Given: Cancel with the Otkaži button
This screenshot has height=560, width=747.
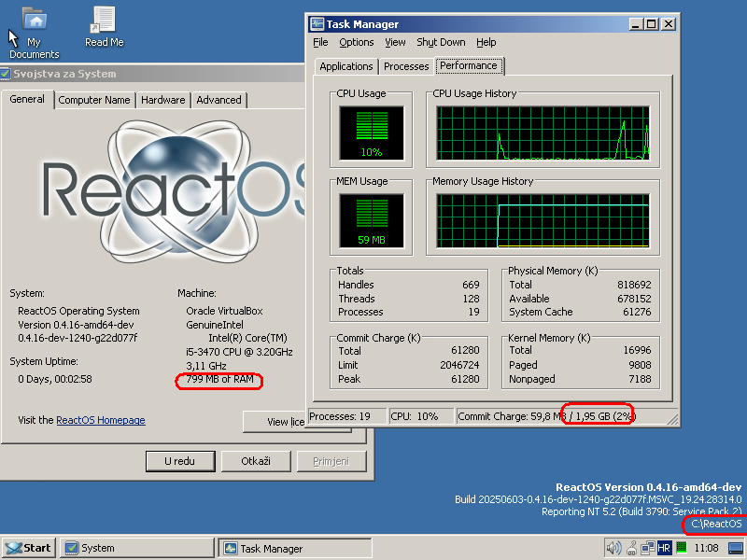Looking at the screenshot, I should 256,461.
